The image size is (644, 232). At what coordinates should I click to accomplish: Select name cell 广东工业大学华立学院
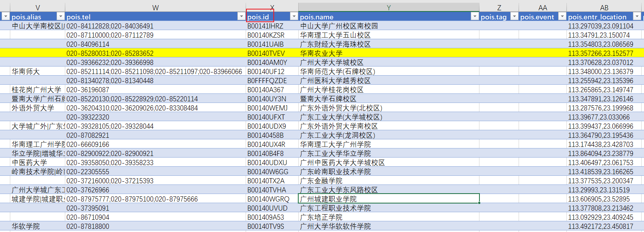pos(389,153)
